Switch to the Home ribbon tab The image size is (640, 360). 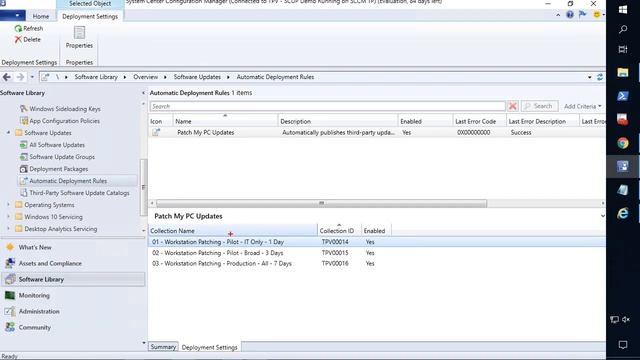[41, 16]
